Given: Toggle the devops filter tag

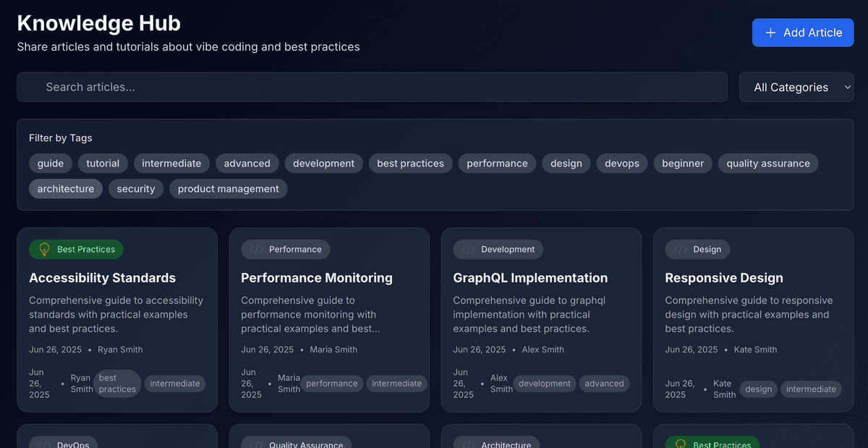Looking at the screenshot, I should click(x=622, y=164).
